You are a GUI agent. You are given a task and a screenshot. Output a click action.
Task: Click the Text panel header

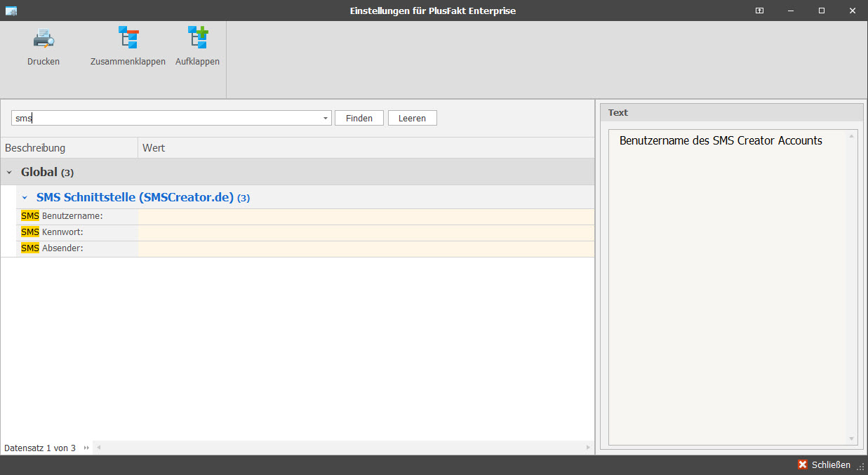point(731,112)
